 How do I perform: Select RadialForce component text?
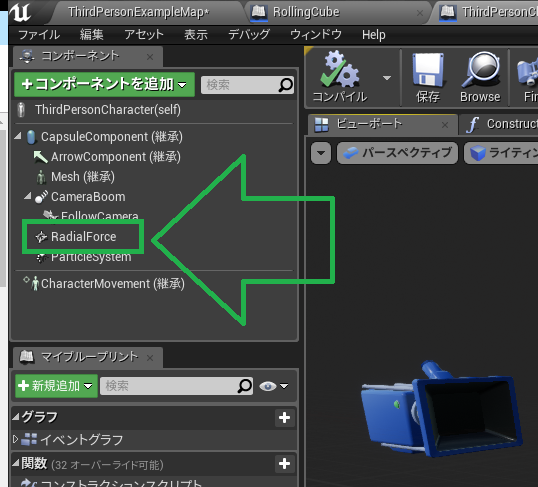[83, 237]
